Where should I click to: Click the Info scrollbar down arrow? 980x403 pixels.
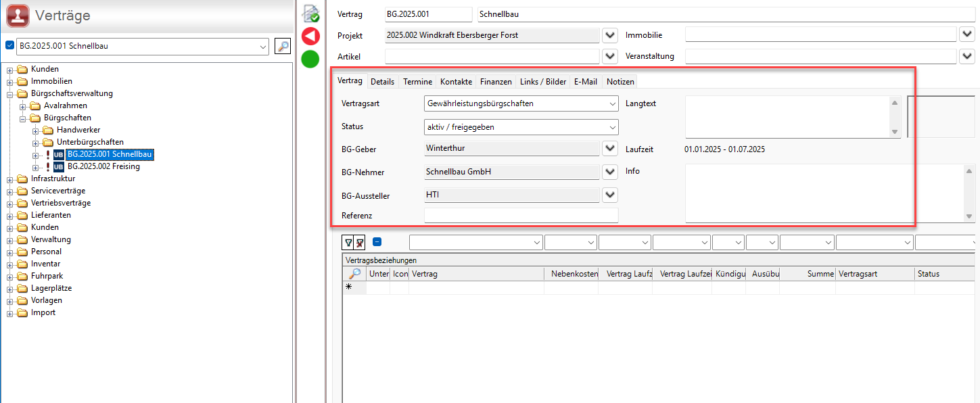click(970, 216)
